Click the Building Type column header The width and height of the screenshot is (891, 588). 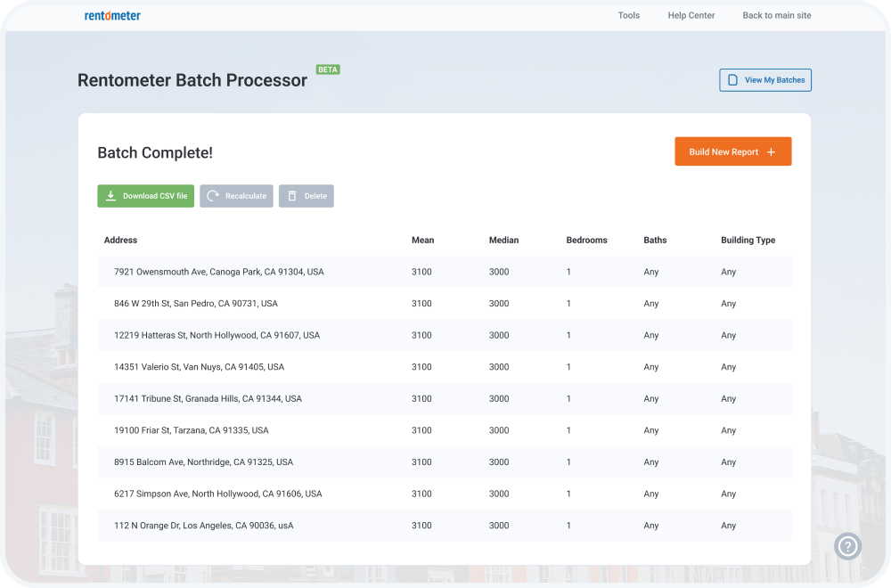(x=748, y=241)
